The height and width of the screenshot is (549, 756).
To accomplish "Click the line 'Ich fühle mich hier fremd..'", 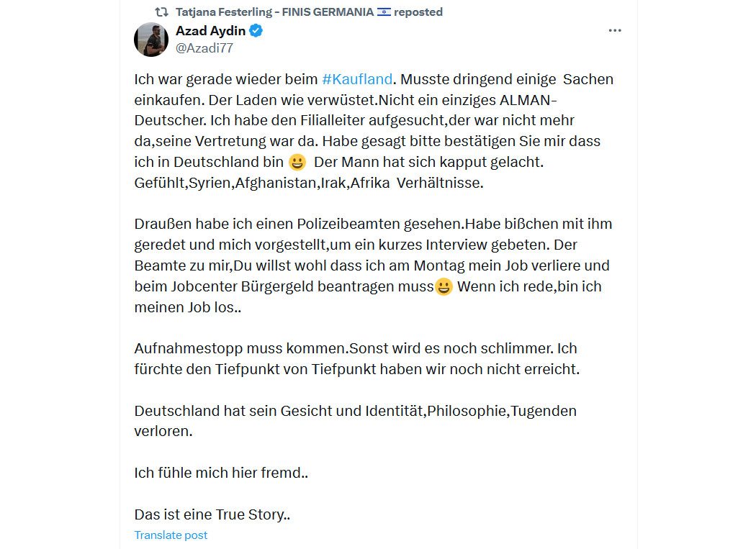I will (x=221, y=473).
